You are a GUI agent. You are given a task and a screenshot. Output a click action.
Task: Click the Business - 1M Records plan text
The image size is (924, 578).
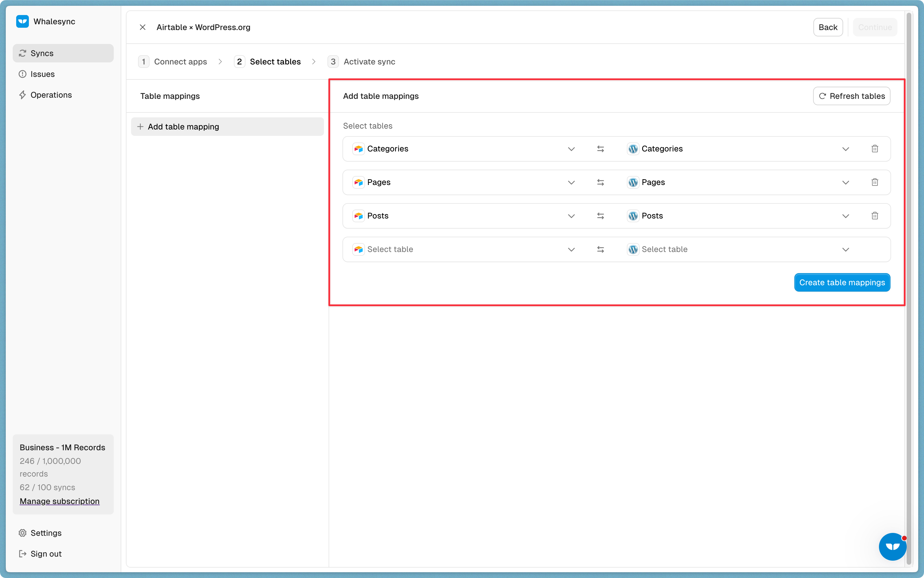(x=62, y=447)
